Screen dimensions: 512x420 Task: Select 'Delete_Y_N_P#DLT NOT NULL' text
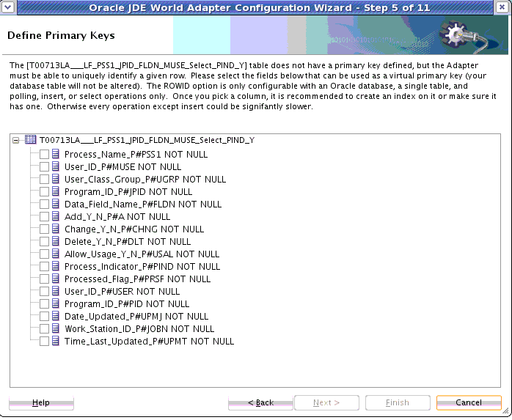(x=128, y=241)
